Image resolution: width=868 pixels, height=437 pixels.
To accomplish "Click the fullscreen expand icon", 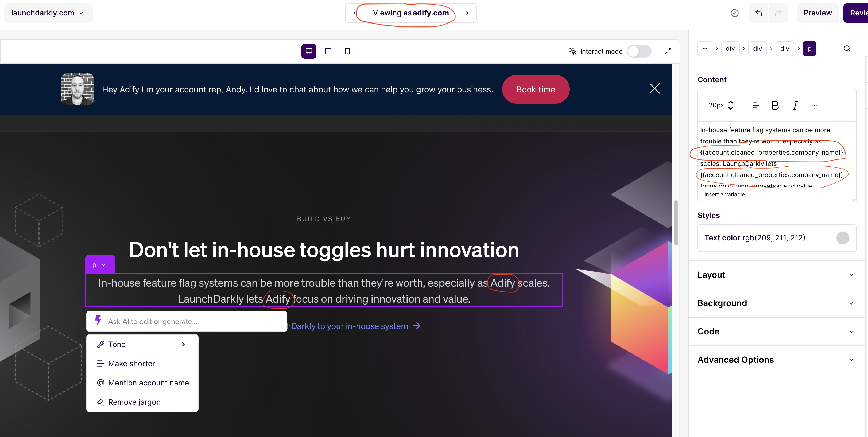I will point(668,51).
